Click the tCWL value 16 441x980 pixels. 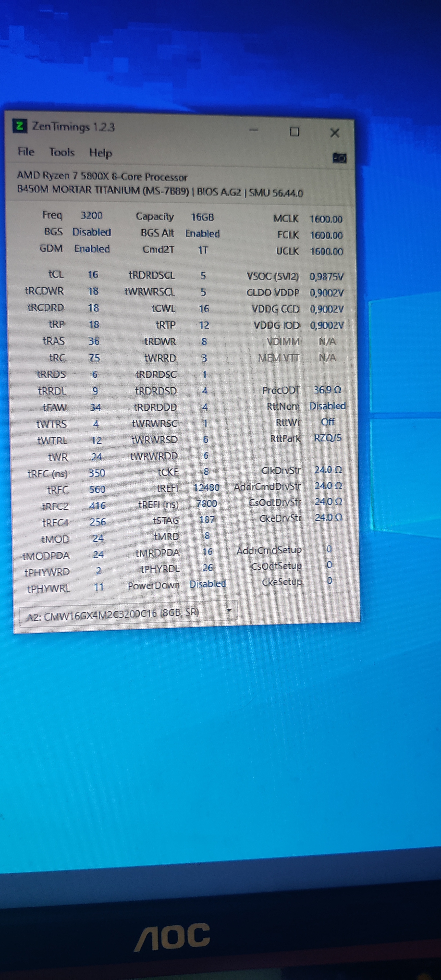pos(204,308)
